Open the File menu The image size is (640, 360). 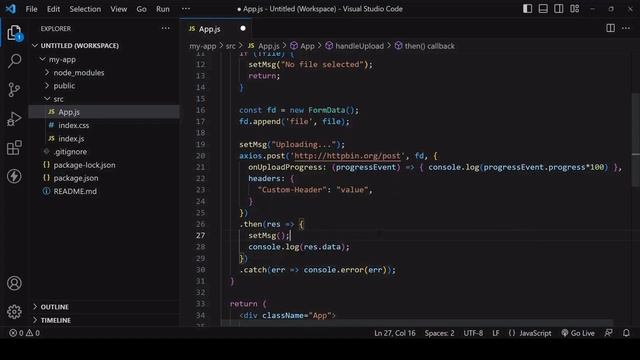[31, 9]
